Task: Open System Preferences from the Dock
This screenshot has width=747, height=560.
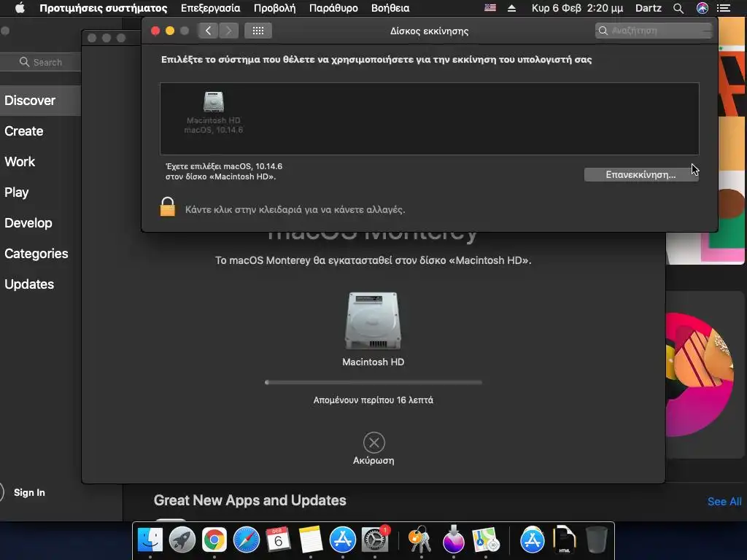Action: point(375,540)
